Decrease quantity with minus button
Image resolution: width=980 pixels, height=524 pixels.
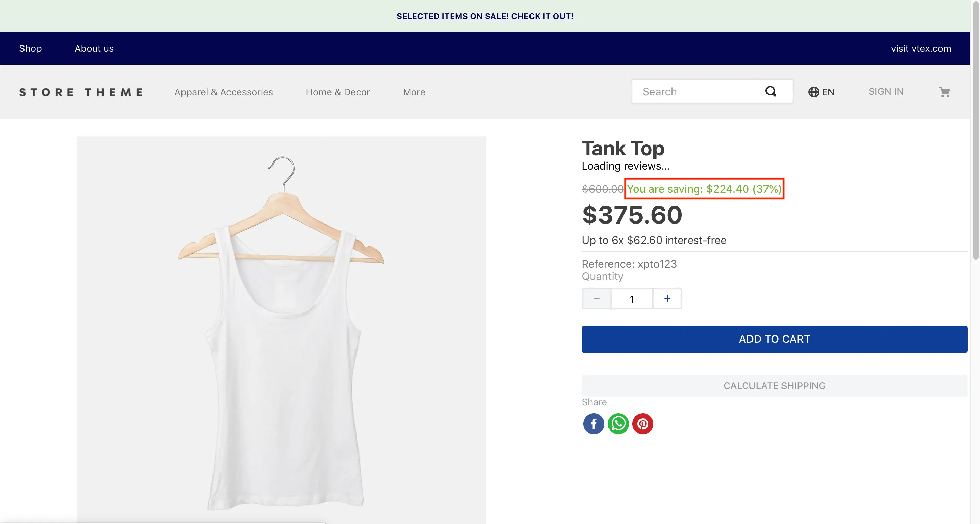click(597, 299)
